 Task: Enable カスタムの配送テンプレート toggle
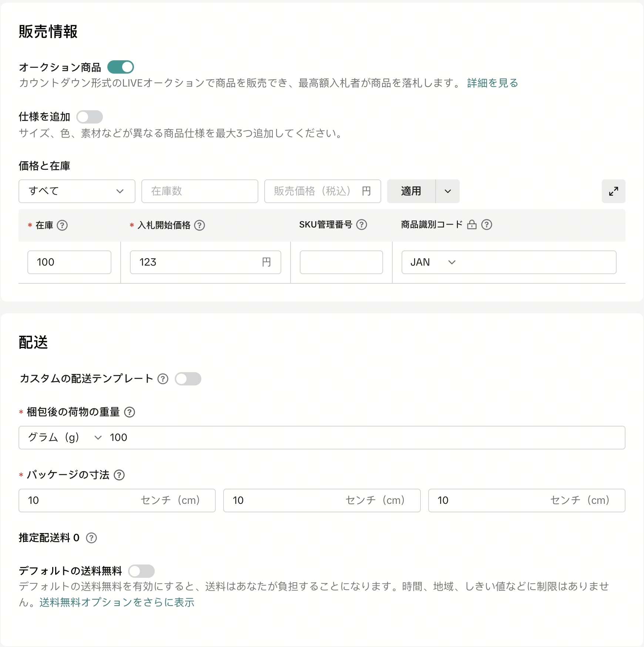188,379
